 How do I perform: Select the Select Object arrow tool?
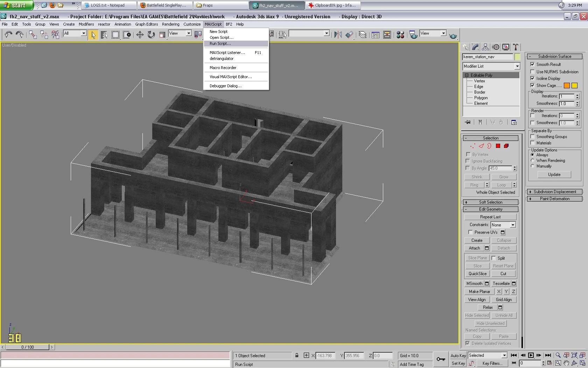93,34
